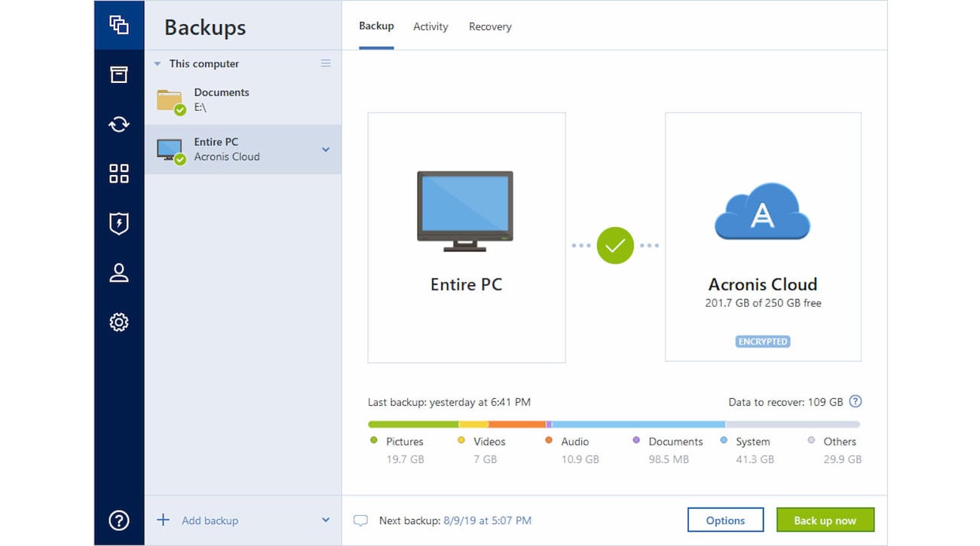Screen dimensions: 980x546
Task: Select the Acronis Cloud destination
Action: pos(763,237)
